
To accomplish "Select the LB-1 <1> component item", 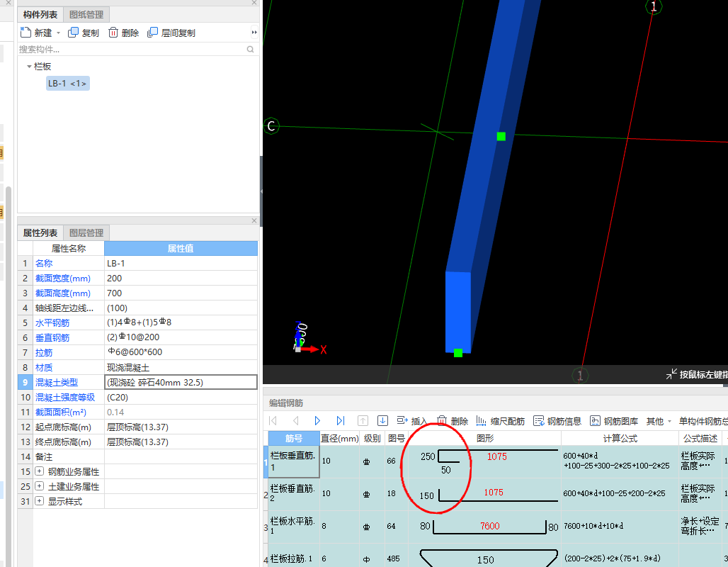I will 67,83.
